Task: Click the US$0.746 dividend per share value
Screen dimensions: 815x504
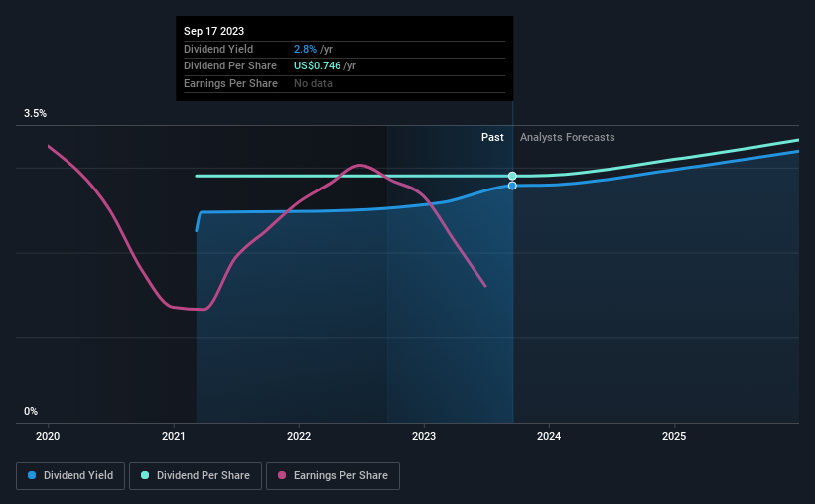Action: coord(317,66)
